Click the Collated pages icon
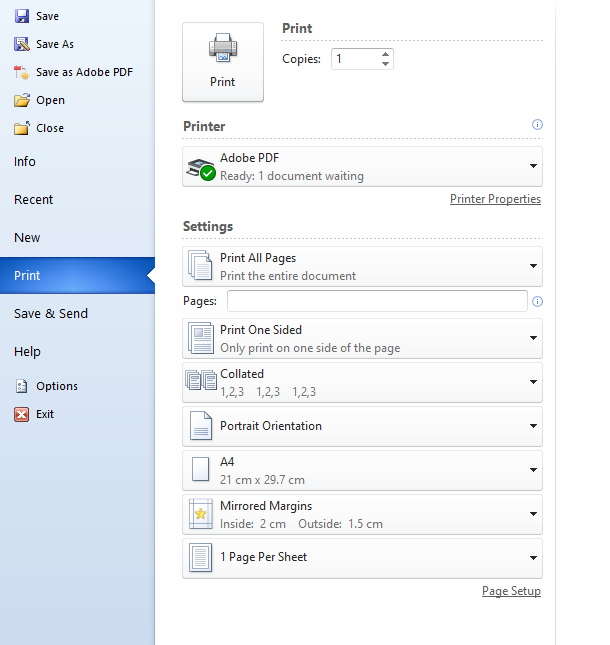 [201, 380]
